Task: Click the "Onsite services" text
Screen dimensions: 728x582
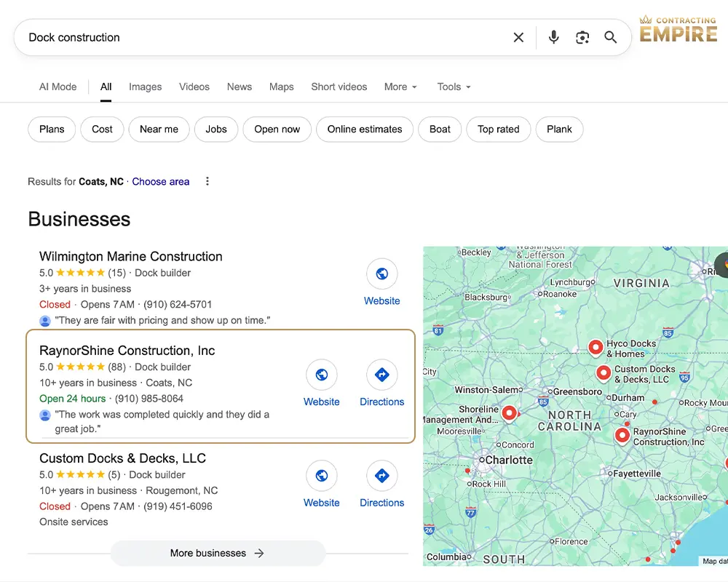Action: point(74,522)
